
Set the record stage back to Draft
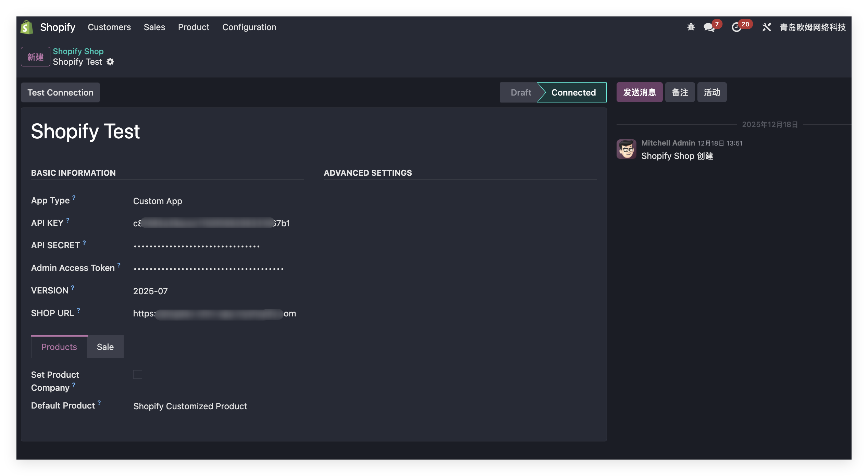pyautogui.click(x=521, y=92)
